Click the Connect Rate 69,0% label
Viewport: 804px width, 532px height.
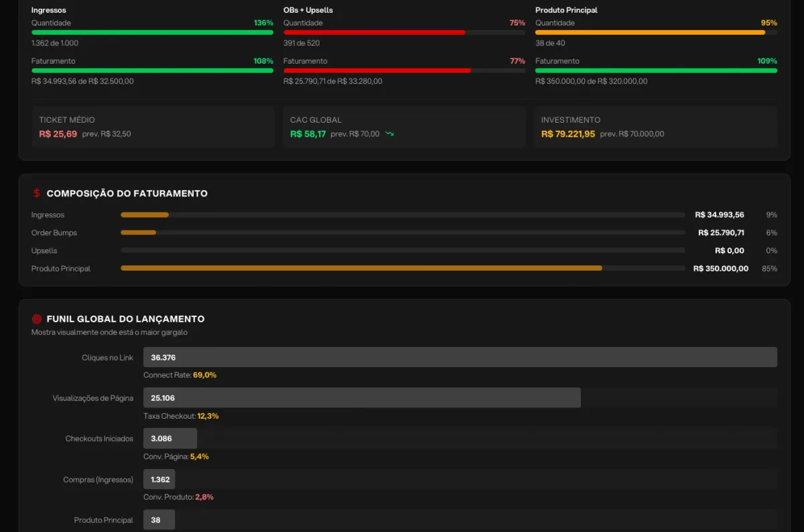(180, 375)
